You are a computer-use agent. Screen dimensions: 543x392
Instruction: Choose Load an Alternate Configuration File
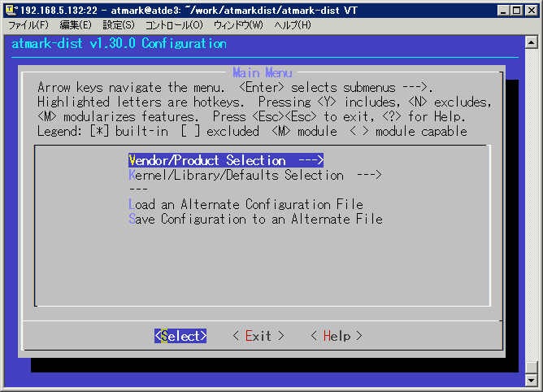click(x=245, y=204)
